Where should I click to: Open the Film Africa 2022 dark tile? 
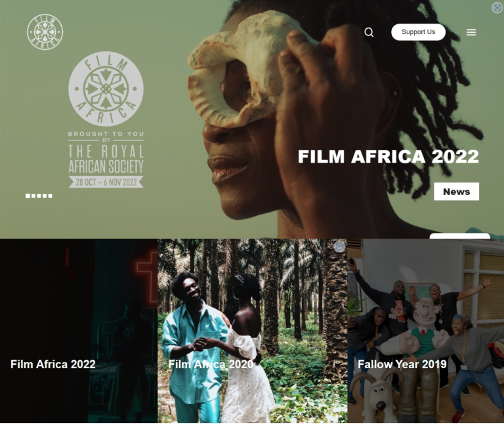(x=79, y=331)
